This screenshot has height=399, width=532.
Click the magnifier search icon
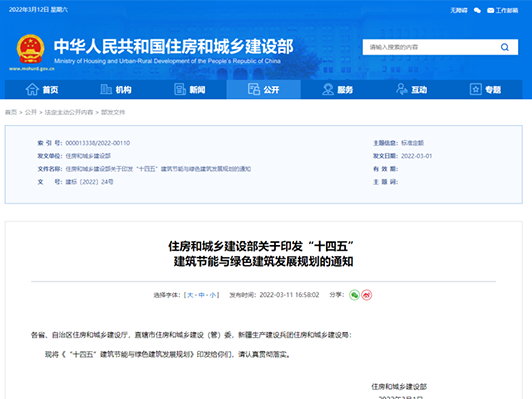pos(505,47)
